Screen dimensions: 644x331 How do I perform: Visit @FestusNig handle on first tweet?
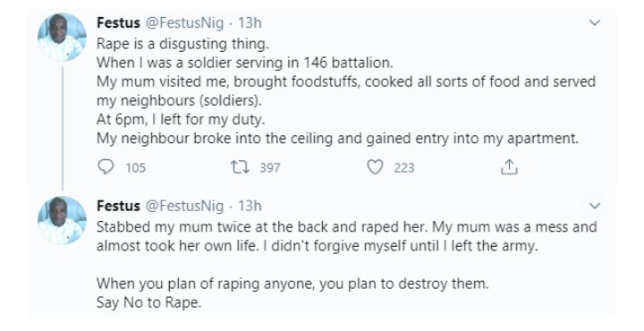pyautogui.click(x=185, y=23)
